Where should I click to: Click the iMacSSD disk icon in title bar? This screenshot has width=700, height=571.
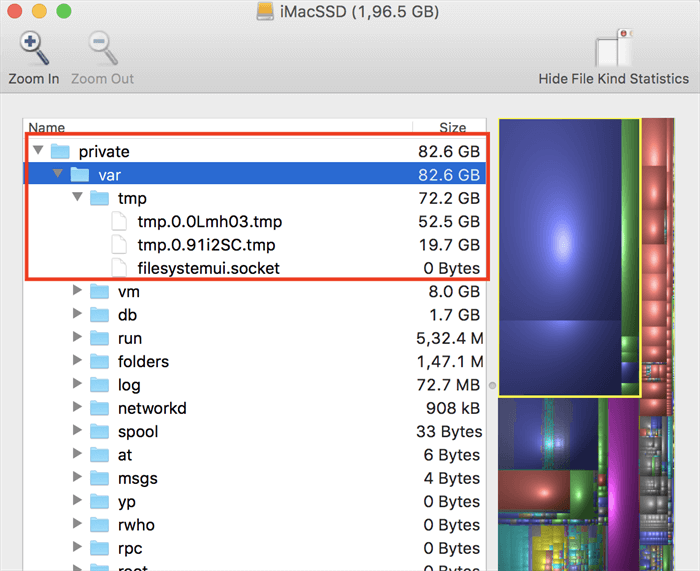click(264, 11)
